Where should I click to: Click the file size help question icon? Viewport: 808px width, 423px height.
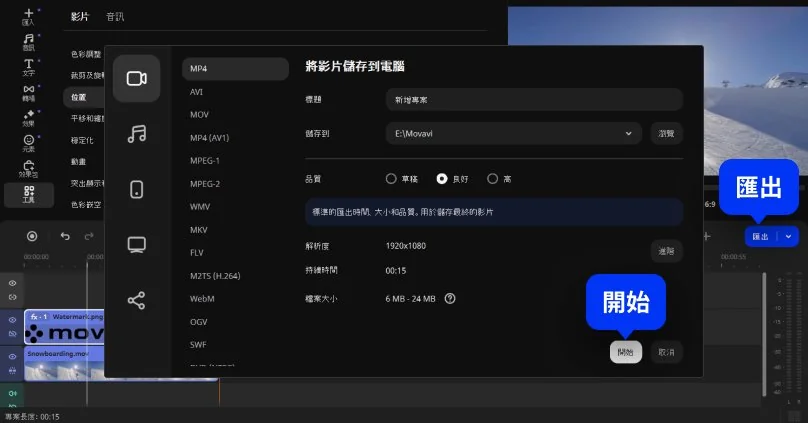coord(450,298)
